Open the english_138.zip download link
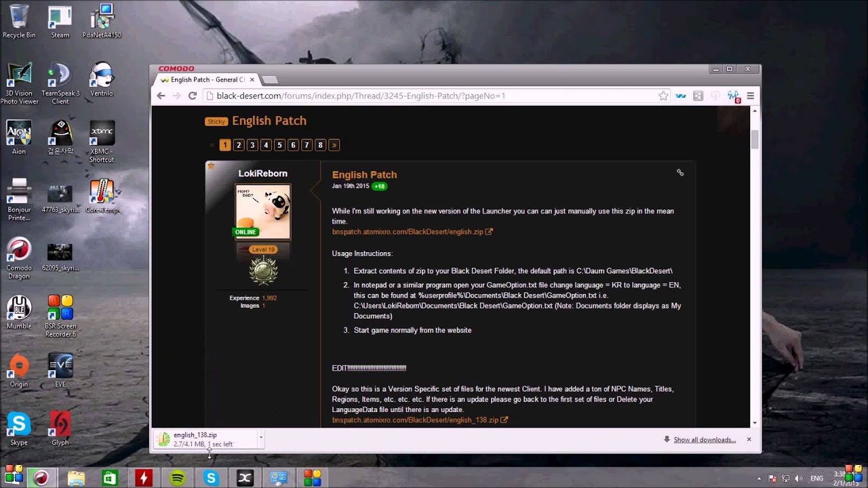The height and width of the screenshot is (488, 868). (420, 420)
